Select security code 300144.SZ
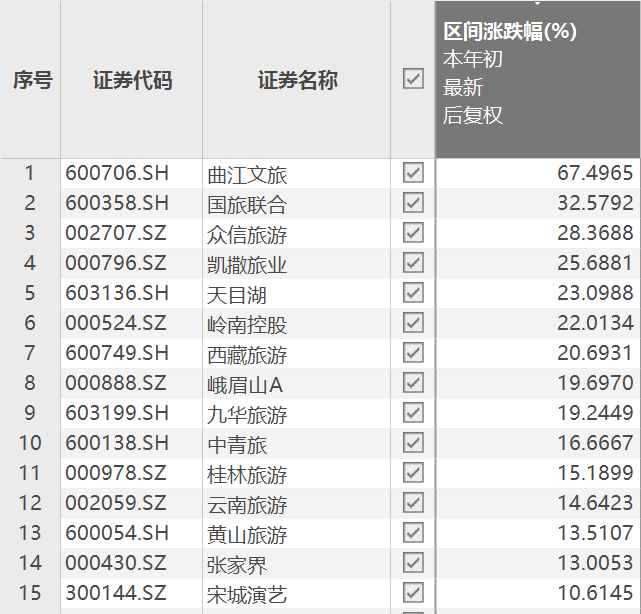Image resolution: width=641 pixels, height=614 pixels. 116,593
